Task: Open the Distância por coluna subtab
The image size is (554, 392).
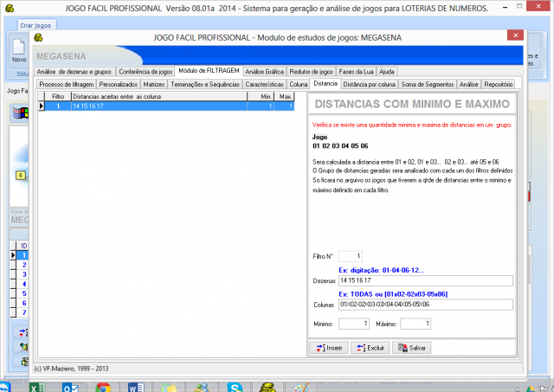Action: (369, 84)
